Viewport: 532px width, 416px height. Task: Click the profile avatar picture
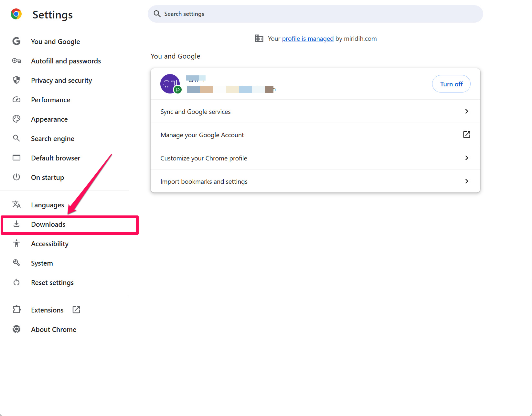coord(170,84)
